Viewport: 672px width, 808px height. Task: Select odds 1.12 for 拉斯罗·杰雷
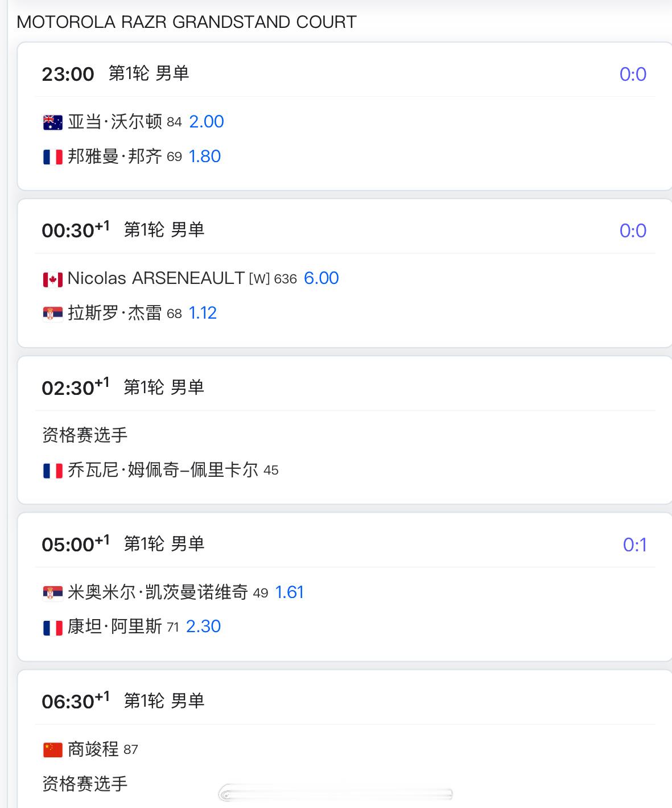pyautogui.click(x=203, y=313)
